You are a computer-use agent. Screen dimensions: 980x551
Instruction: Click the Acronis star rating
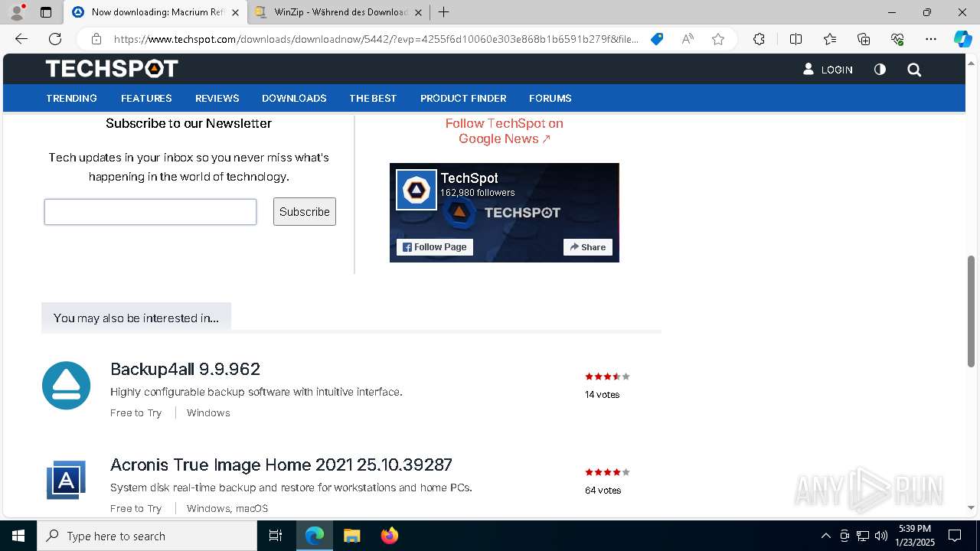(607, 472)
